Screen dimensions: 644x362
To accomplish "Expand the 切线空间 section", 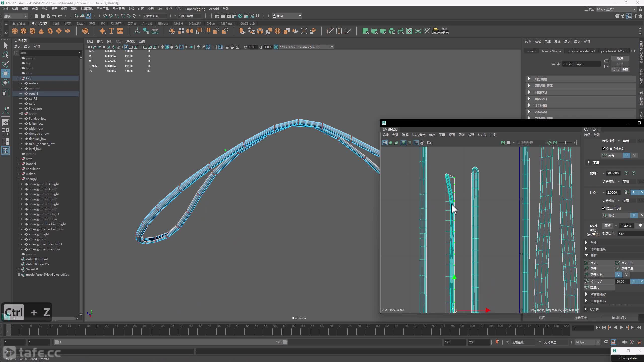I will coord(529,99).
